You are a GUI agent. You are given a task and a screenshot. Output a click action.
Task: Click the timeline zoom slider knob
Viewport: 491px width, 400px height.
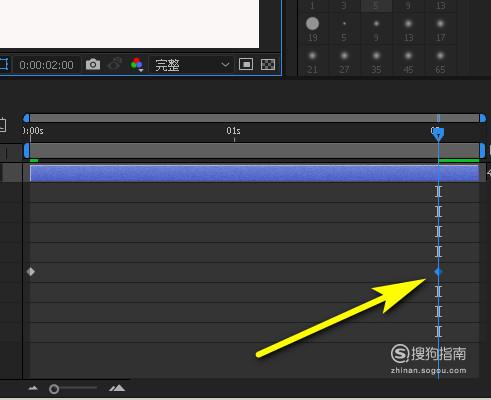coord(54,389)
